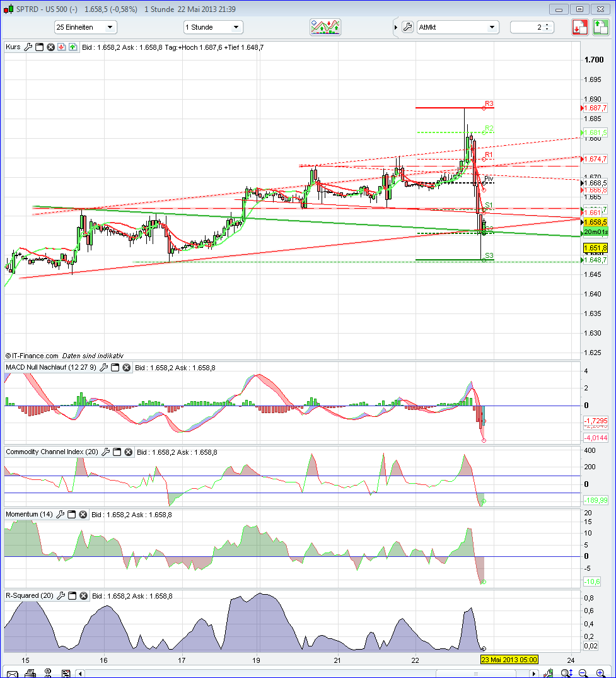
Task: Click the chart tools icon left of the zoom buttons
Action: [549, 673]
